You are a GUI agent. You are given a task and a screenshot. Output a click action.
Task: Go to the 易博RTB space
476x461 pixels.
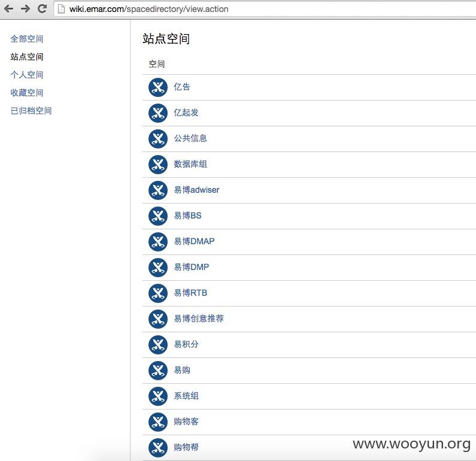pos(190,293)
